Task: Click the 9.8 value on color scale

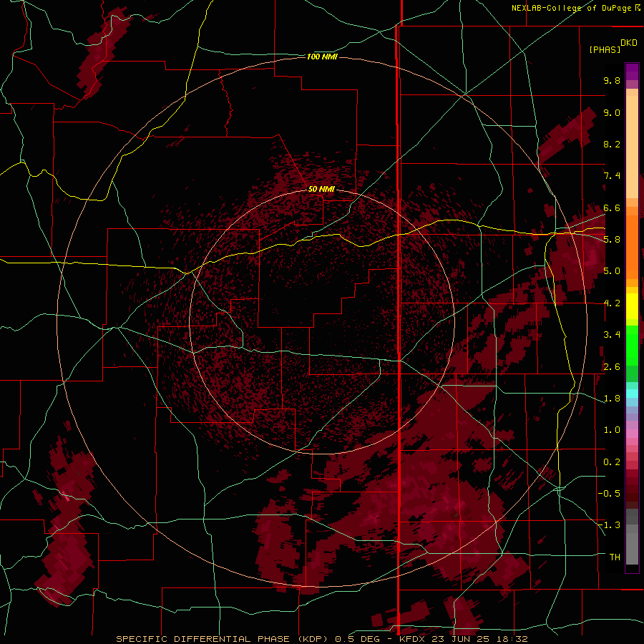Action: [612, 80]
